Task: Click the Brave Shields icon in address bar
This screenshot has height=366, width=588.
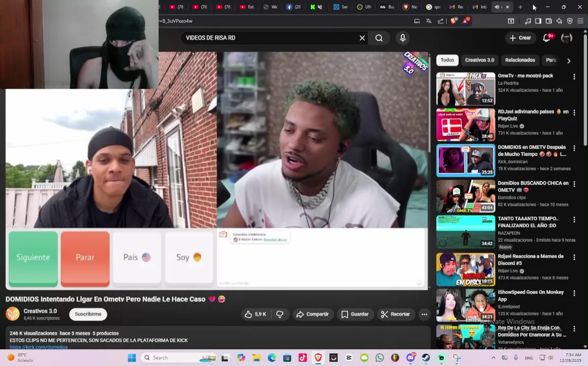Action: click(x=454, y=21)
